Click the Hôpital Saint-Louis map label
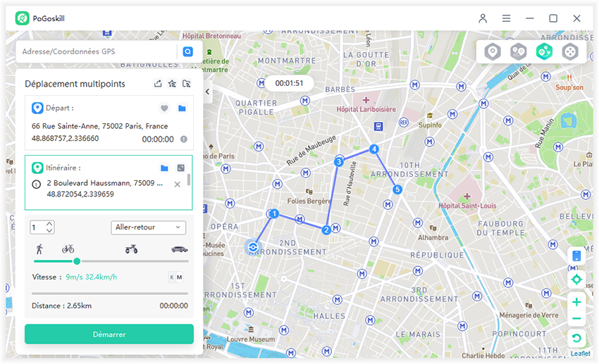The height and width of the screenshot is (364, 599). (467, 206)
